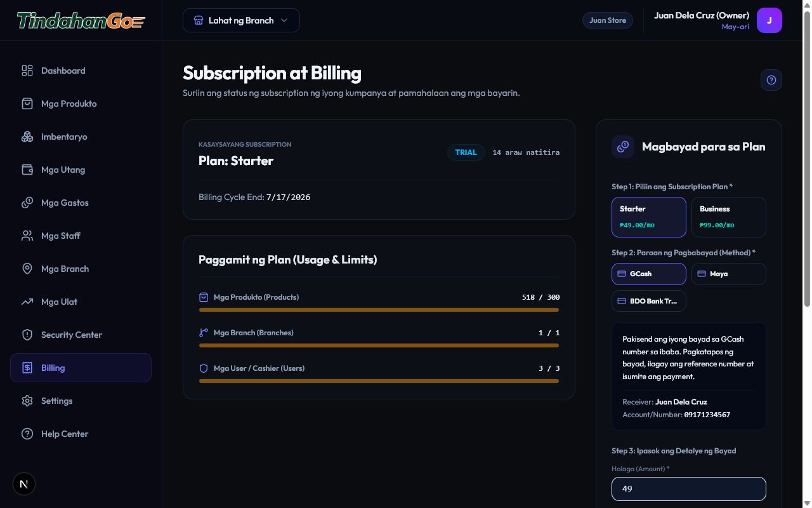Click the Juan Store badge
The image size is (812, 508).
[608, 20]
